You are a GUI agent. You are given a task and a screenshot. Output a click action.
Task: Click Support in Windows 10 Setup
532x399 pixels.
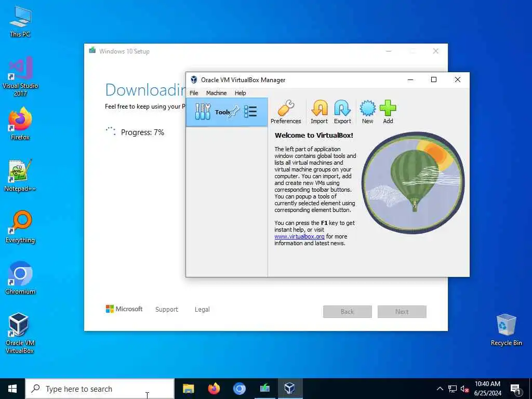167,310
